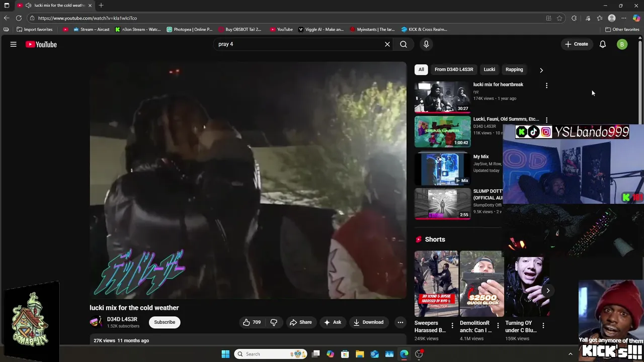Open options for Sweepers Harassed short
Screen dimensions: 644x362
[452, 326]
